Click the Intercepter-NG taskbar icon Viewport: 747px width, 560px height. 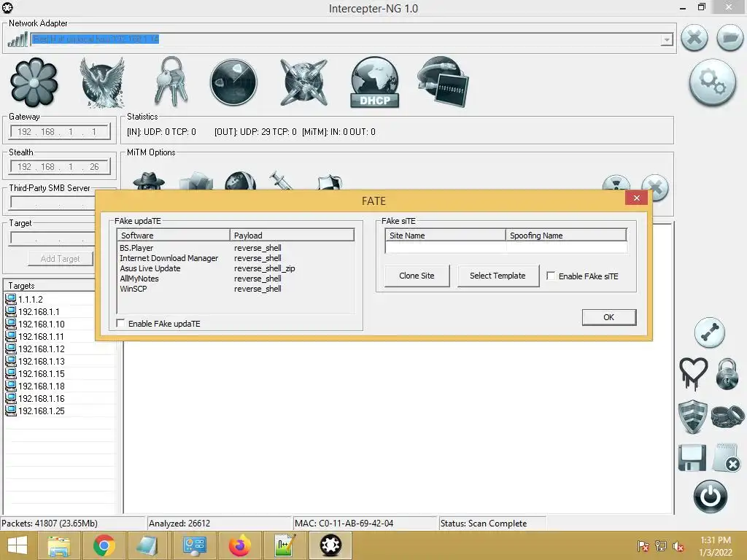[x=330, y=545]
